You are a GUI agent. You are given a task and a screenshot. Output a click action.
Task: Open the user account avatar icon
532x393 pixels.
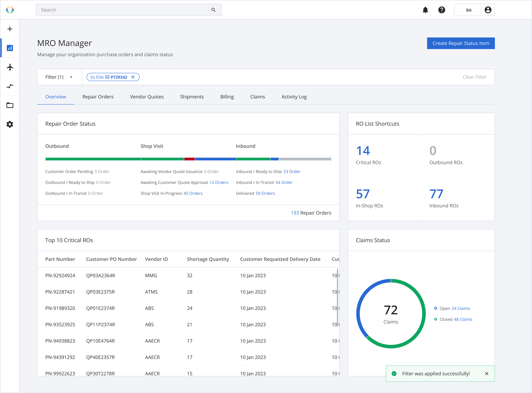(488, 10)
